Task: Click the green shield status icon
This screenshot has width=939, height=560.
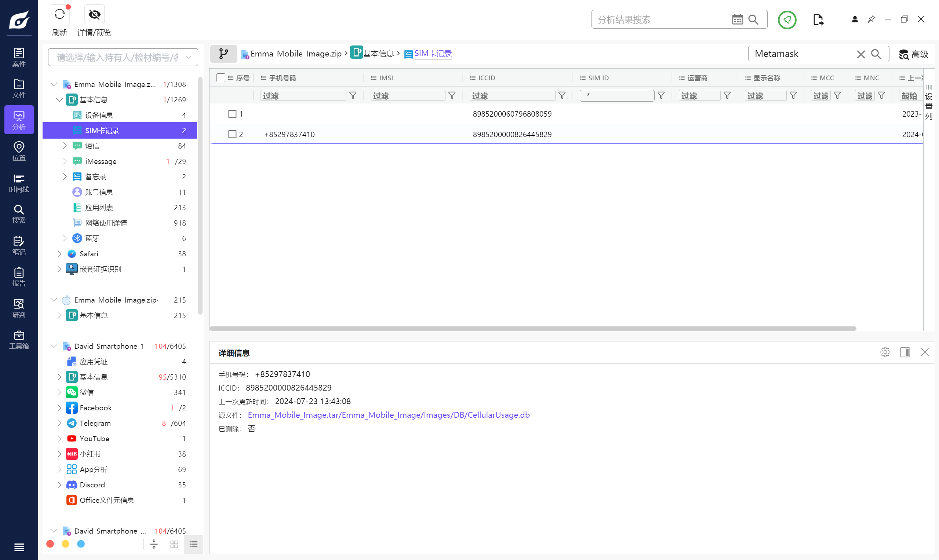Action: [787, 20]
